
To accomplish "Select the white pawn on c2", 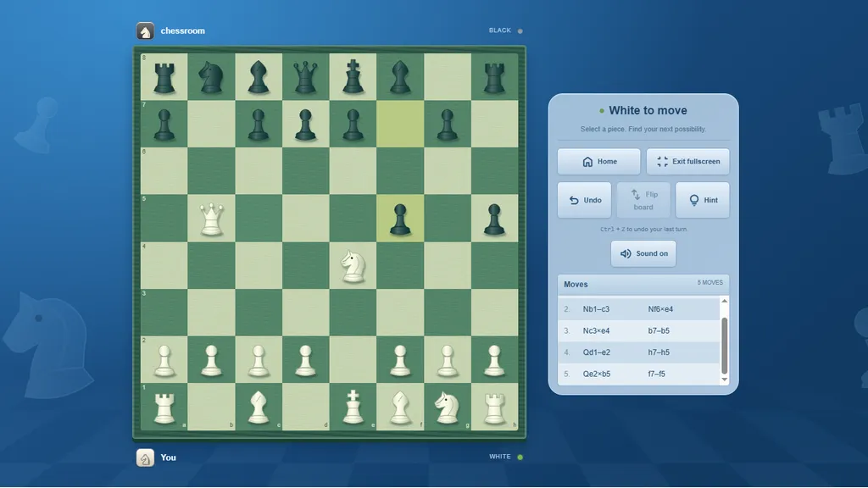I will coord(259,359).
